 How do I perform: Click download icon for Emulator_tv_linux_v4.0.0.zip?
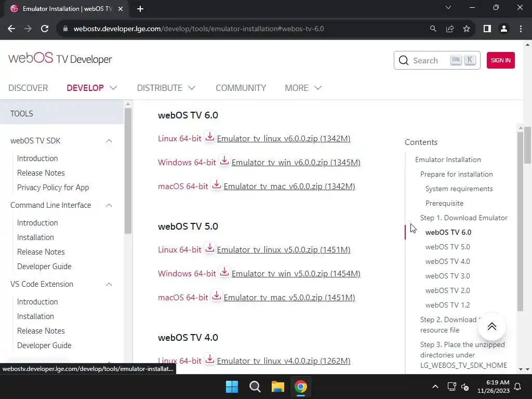click(210, 359)
